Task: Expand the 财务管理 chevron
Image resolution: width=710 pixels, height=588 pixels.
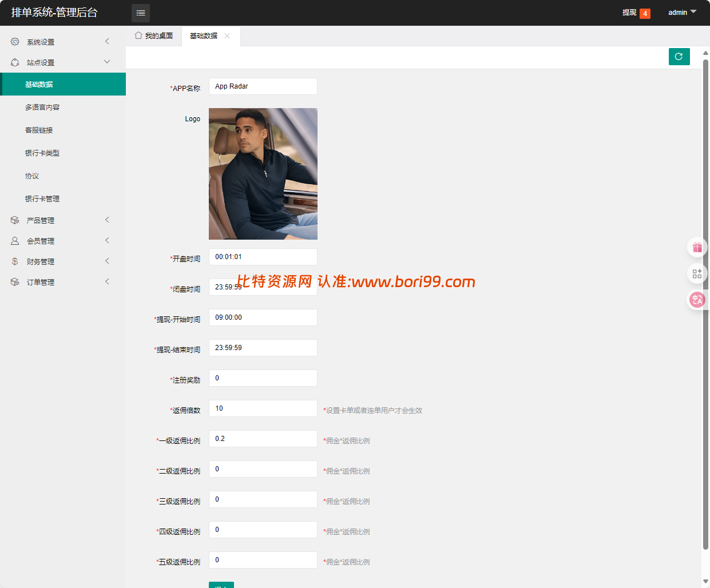Action: click(x=107, y=261)
